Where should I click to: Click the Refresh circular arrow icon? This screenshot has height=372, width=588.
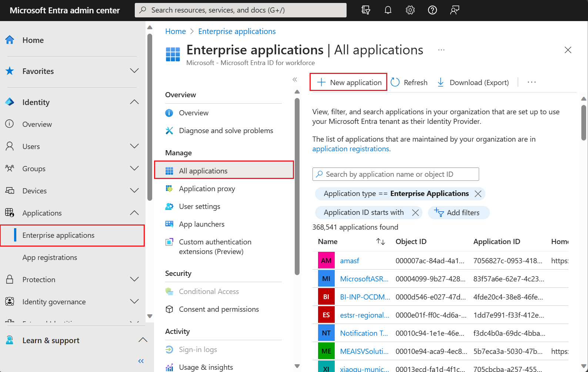(395, 82)
